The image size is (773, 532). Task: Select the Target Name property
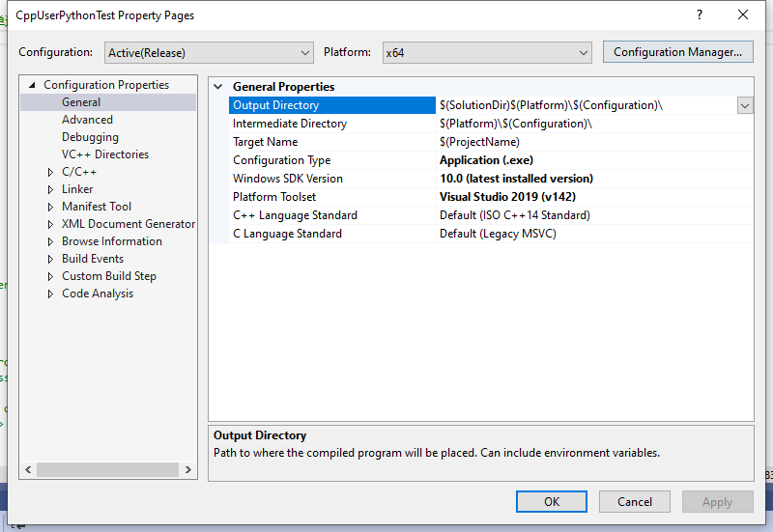coord(265,142)
